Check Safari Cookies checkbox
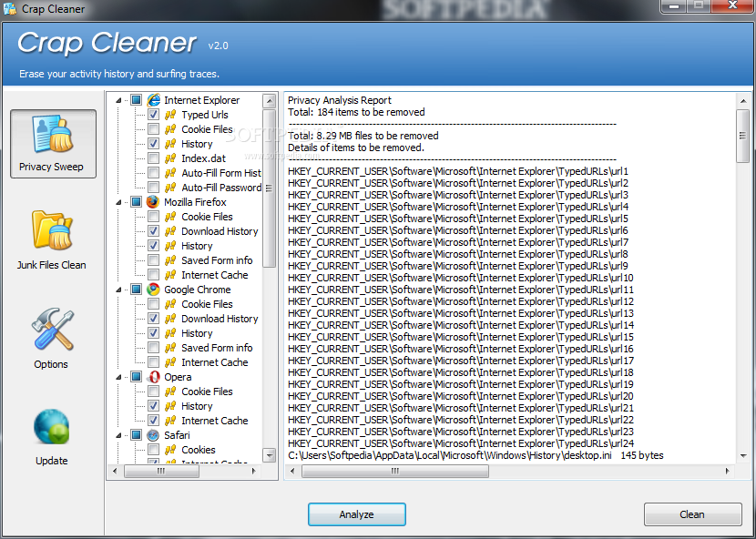756x539 pixels. tap(153, 450)
